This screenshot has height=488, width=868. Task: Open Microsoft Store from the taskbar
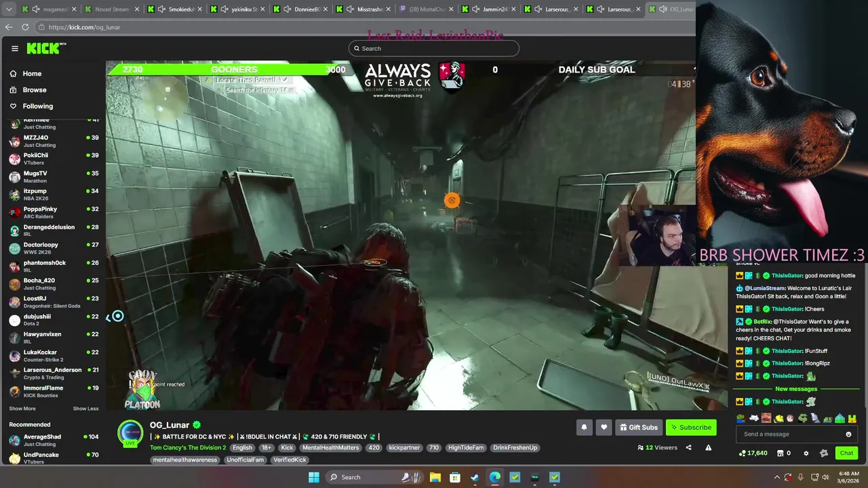click(x=455, y=477)
